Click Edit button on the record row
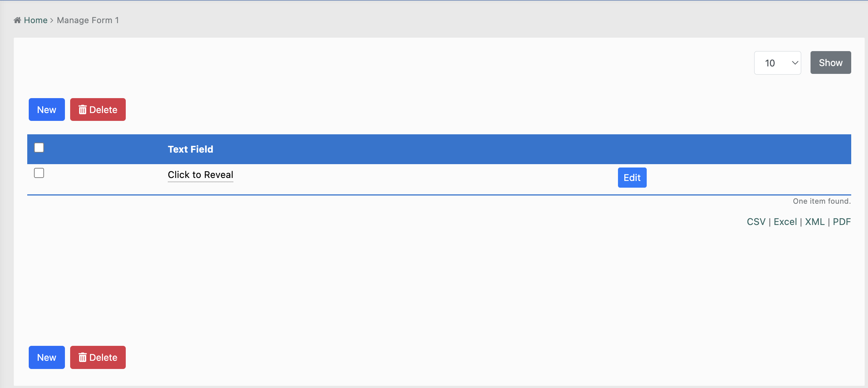 (632, 178)
